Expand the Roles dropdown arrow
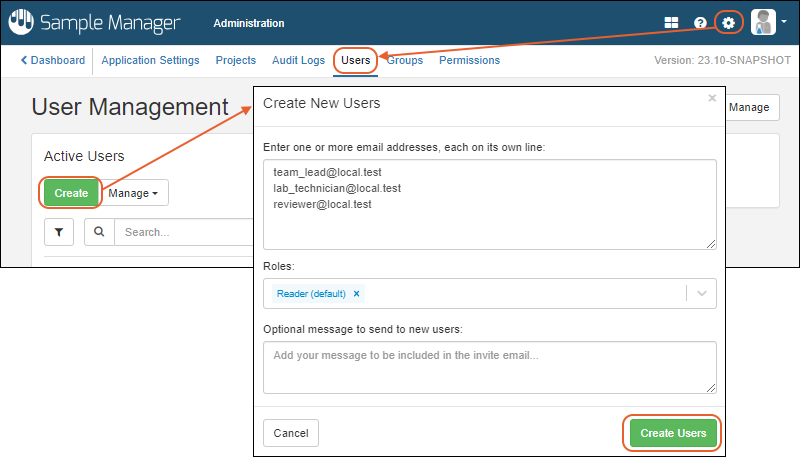Viewport: 800px width, 457px height. (x=701, y=294)
